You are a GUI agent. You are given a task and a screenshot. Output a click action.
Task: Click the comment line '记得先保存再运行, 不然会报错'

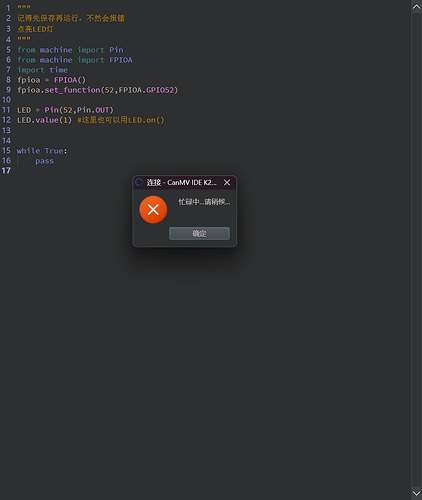(x=71, y=18)
